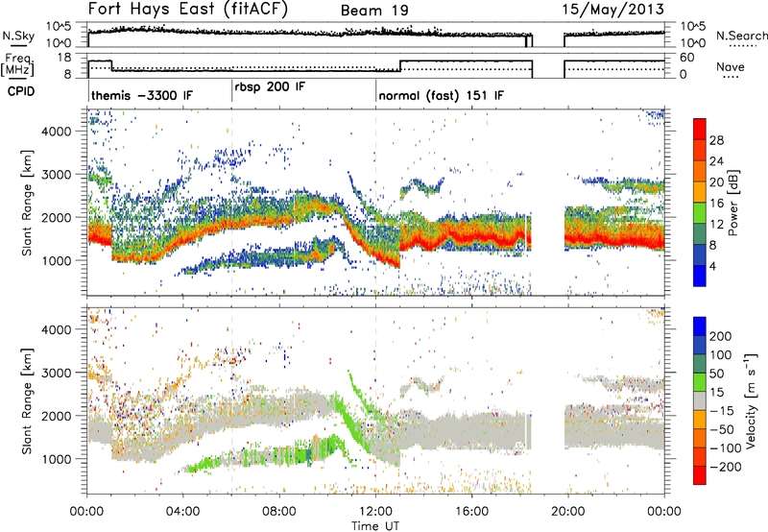Viewport: 768px width, 532px height.
Task: Click the 'Slant Range [km]' label of the power panel
Action: (x=27, y=203)
